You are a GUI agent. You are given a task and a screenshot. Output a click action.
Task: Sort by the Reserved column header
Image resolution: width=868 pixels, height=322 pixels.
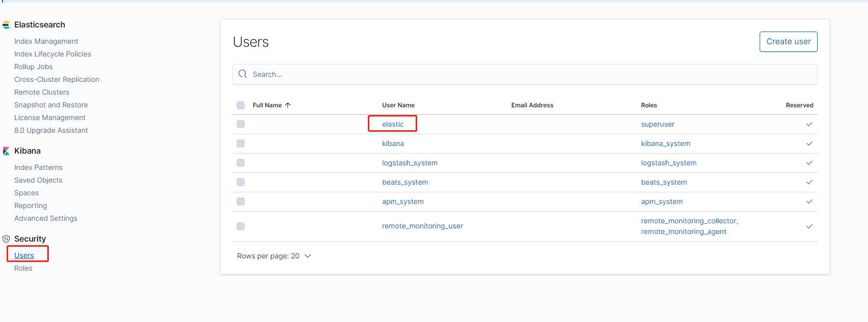tap(799, 105)
